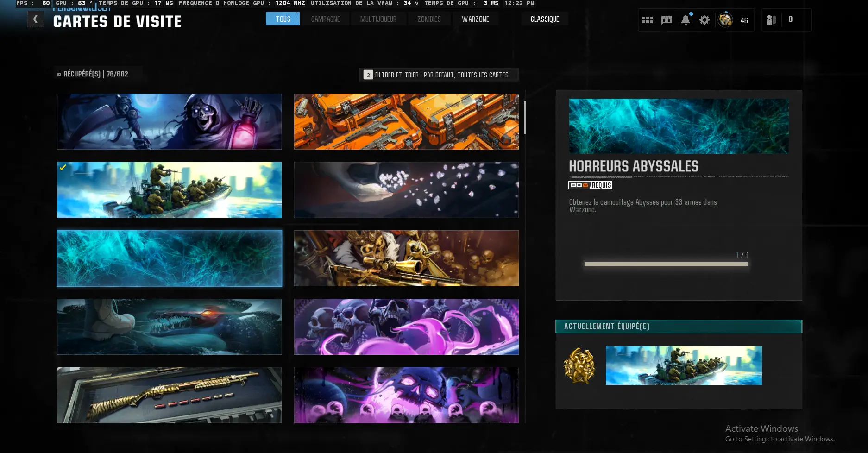Click the gold gorilla emblem
Image resolution: width=868 pixels, height=453 pixels.
click(579, 365)
